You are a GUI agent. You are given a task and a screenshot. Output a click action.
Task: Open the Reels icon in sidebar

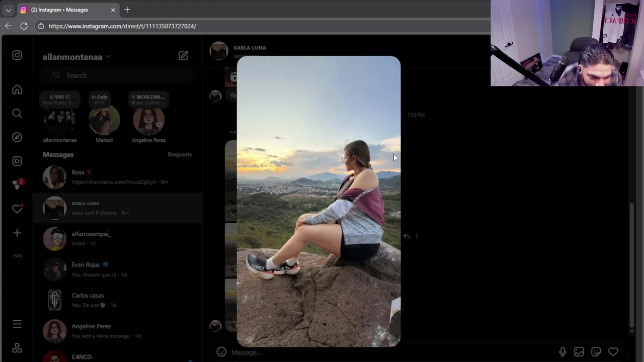(17, 161)
